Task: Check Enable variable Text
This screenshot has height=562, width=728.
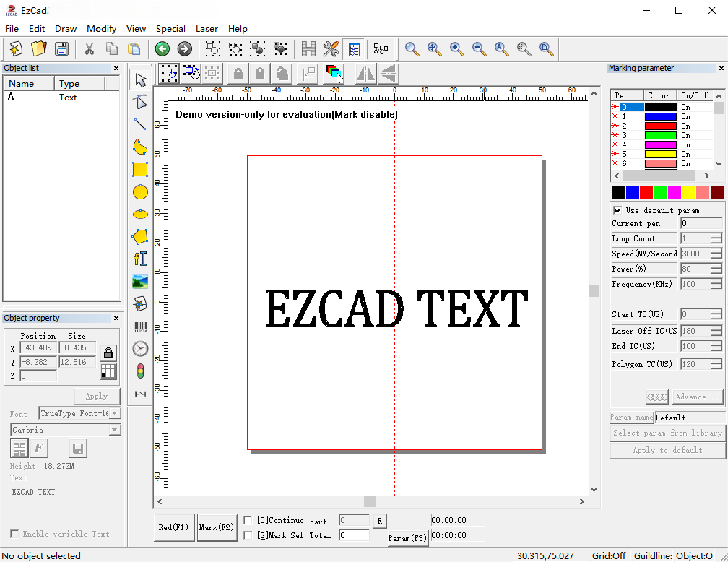Action: pos(14,534)
